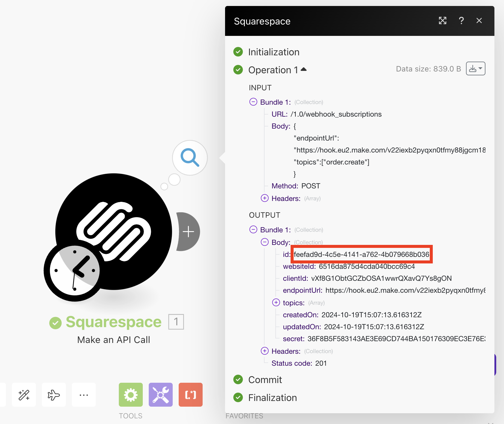Screen dimensions: 504x424
Task: Click the output endpointUrl value
Action: [405, 290]
